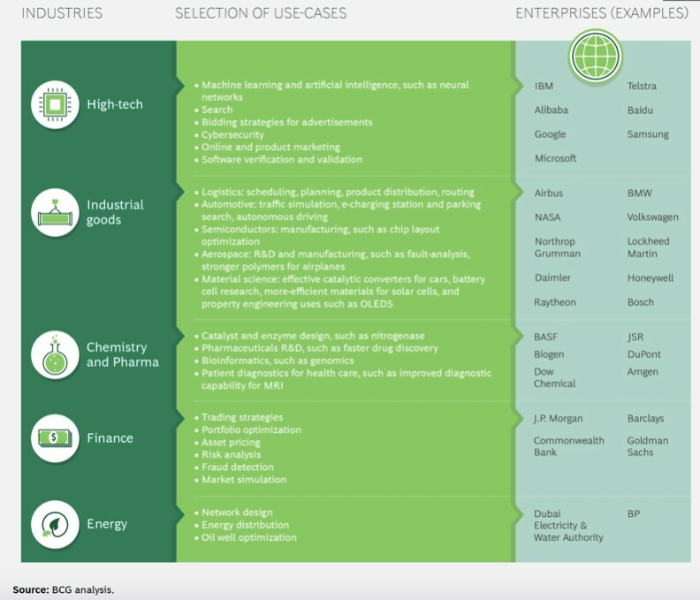This screenshot has height=600, width=700.
Task: Click the JSR enterprise name
Action: (635, 337)
